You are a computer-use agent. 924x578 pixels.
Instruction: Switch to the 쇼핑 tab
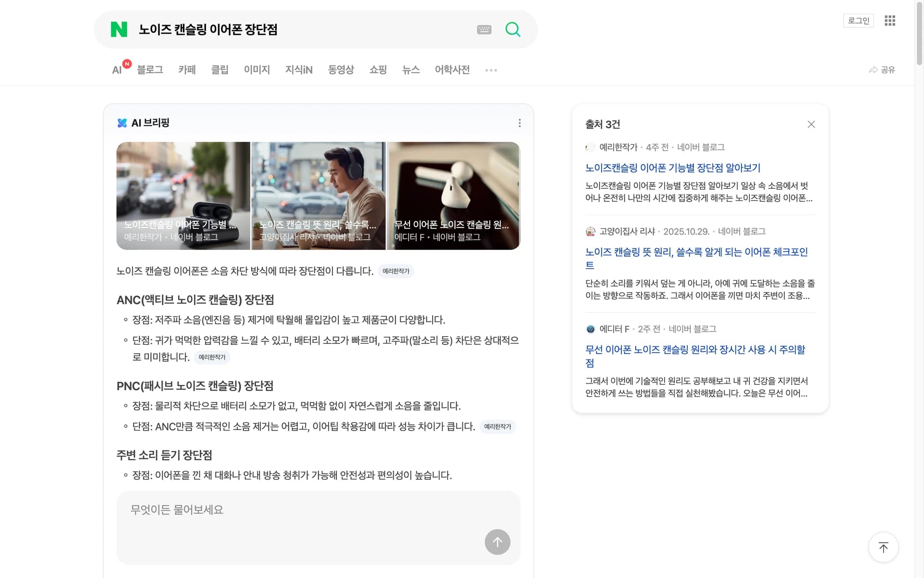click(378, 70)
